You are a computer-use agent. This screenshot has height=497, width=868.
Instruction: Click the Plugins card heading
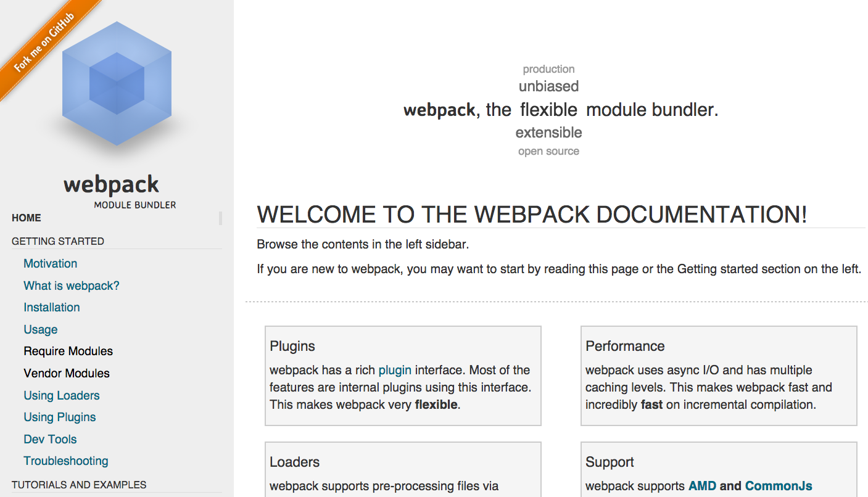(x=292, y=346)
